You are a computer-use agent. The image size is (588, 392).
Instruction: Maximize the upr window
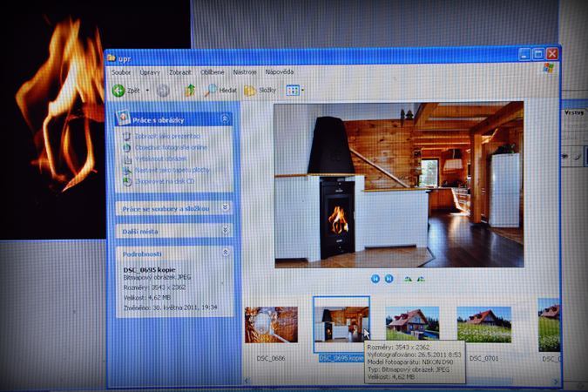[538, 54]
